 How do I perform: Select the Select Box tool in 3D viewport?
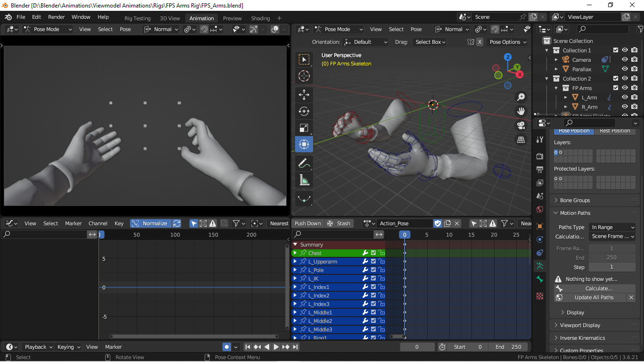point(304,59)
